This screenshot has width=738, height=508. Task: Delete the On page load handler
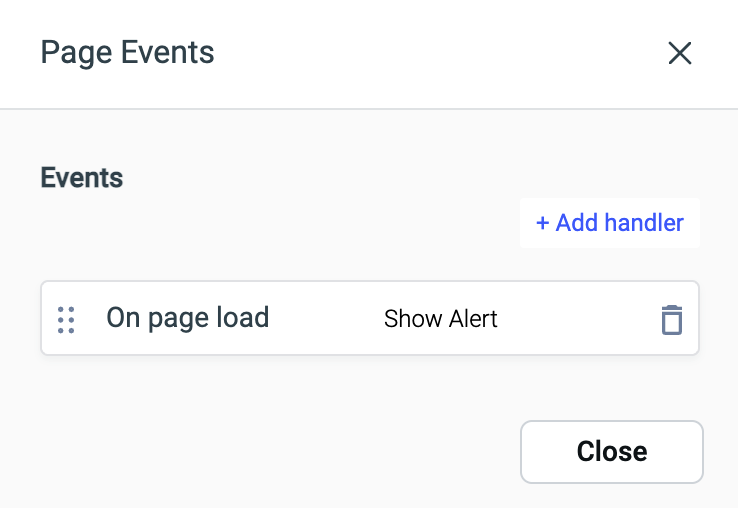(x=671, y=320)
